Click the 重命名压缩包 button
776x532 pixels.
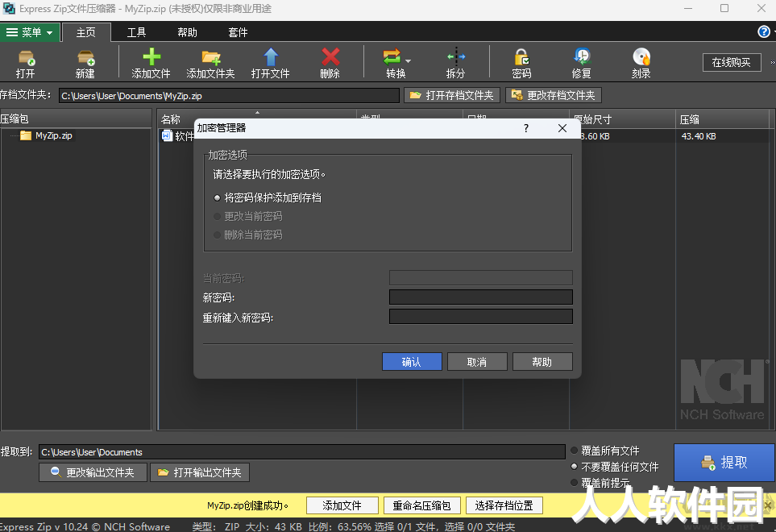pyautogui.click(x=422, y=505)
